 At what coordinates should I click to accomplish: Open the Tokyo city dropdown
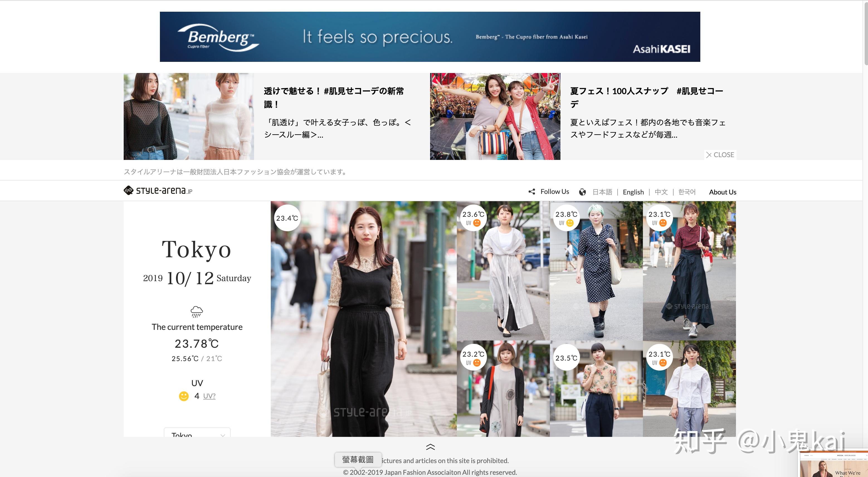[x=197, y=433]
